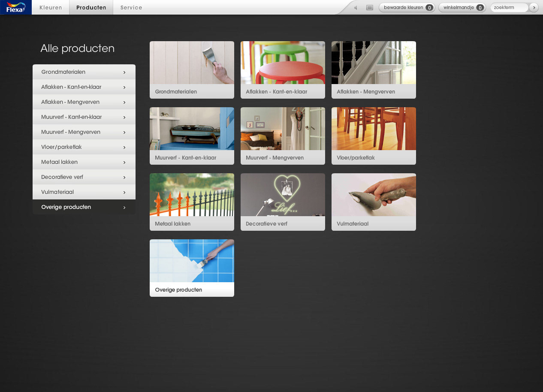Open the Aflakken - Mengverven staircase image
The width and height of the screenshot is (543, 392).
tap(374, 63)
